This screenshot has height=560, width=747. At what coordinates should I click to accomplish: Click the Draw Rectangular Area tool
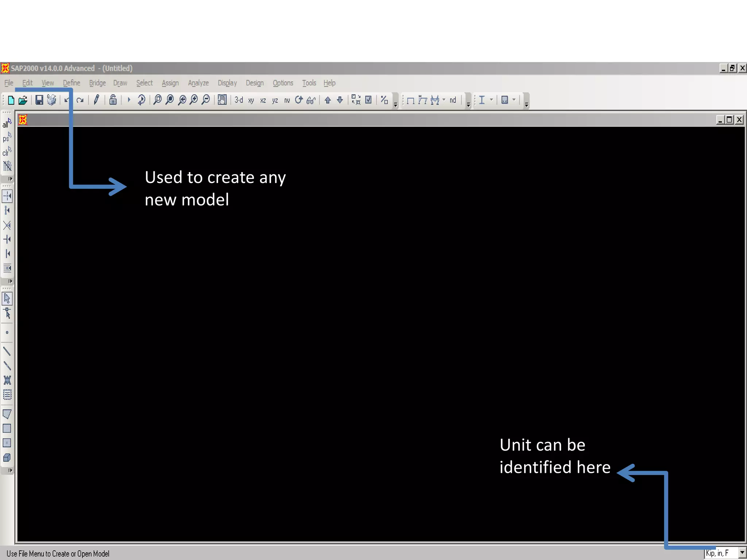tap(7, 428)
